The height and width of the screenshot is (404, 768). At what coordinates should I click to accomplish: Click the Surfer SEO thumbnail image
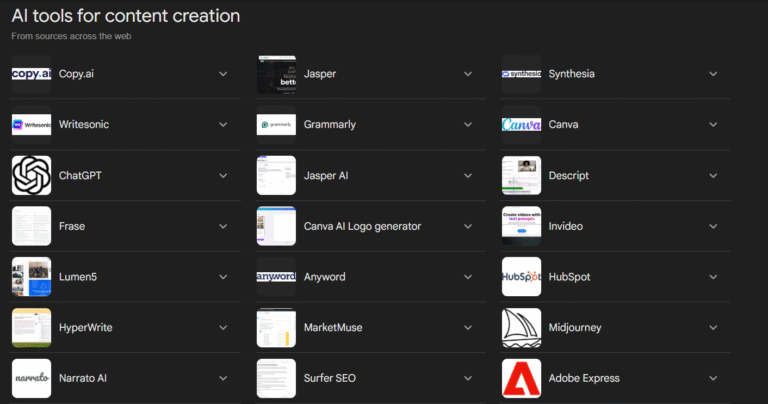coord(276,379)
